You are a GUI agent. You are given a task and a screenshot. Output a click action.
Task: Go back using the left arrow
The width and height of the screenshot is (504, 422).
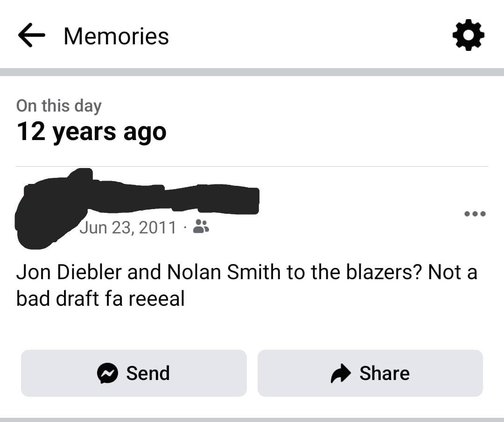(x=32, y=36)
